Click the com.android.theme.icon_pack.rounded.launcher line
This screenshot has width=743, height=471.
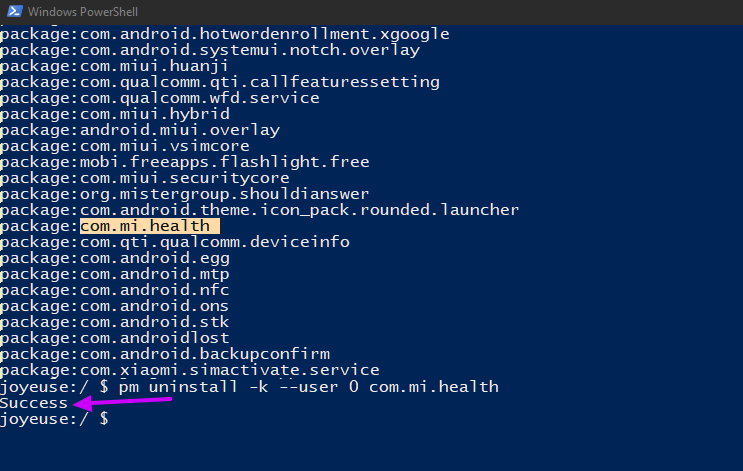(260, 210)
